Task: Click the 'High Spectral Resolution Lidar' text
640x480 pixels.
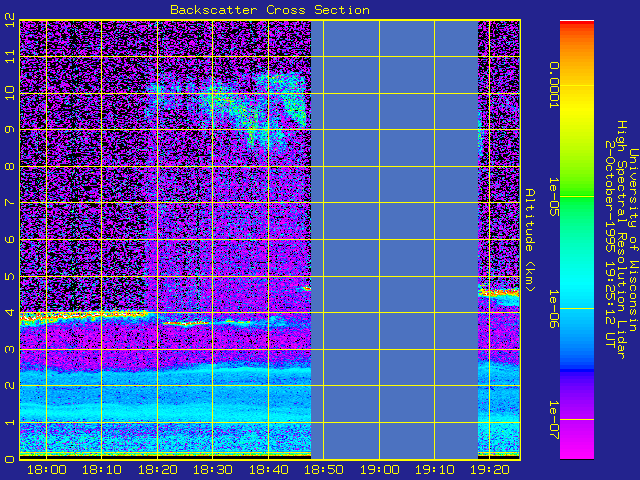Action: click(x=621, y=240)
